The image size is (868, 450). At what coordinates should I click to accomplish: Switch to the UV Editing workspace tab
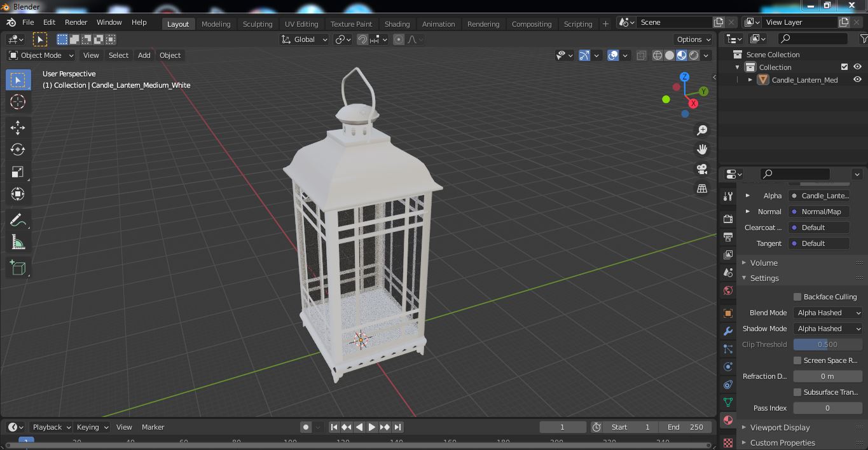pos(301,24)
